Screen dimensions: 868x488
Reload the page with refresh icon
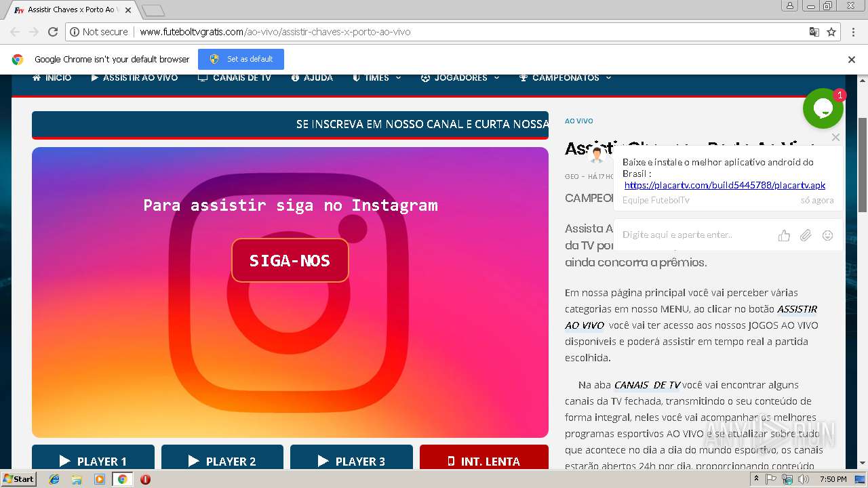53,32
